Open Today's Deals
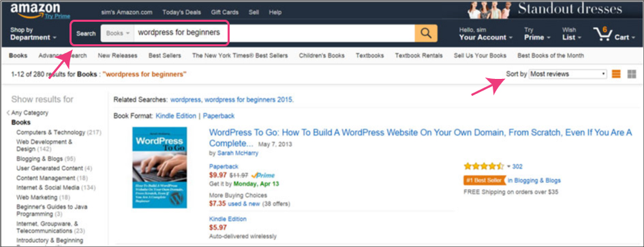Screen dimensions: 644x247 [x=181, y=12]
